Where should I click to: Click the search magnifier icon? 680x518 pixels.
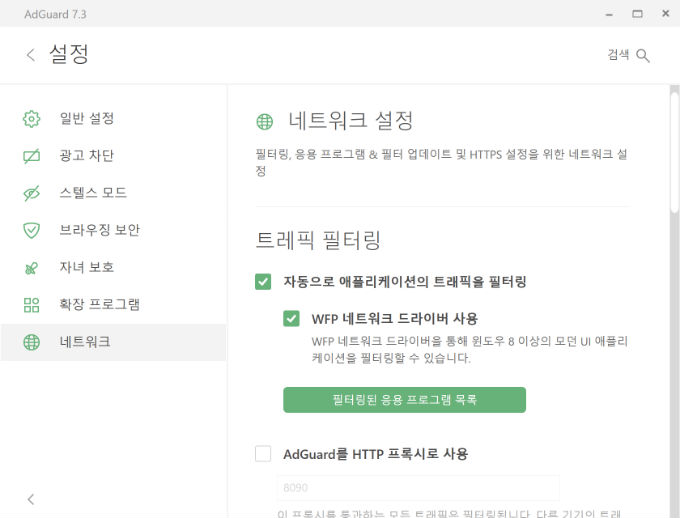pyautogui.click(x=643, y=56)
